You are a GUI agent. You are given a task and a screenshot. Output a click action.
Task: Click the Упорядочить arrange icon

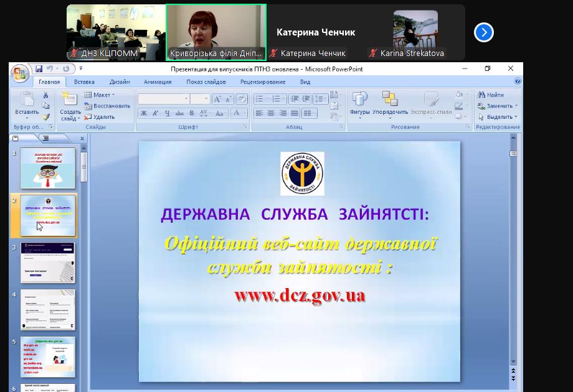pos(390,104)
